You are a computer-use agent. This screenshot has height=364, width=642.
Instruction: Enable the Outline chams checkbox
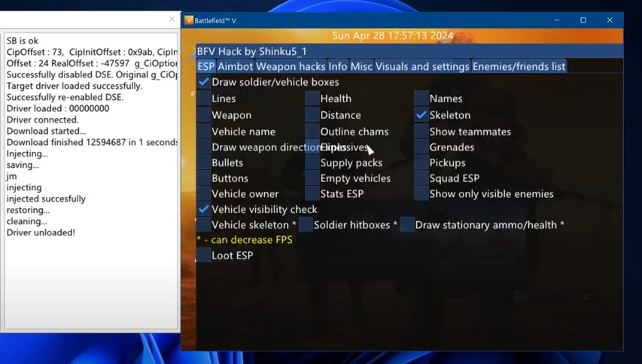pyautogui.click(x=312, y=132)
